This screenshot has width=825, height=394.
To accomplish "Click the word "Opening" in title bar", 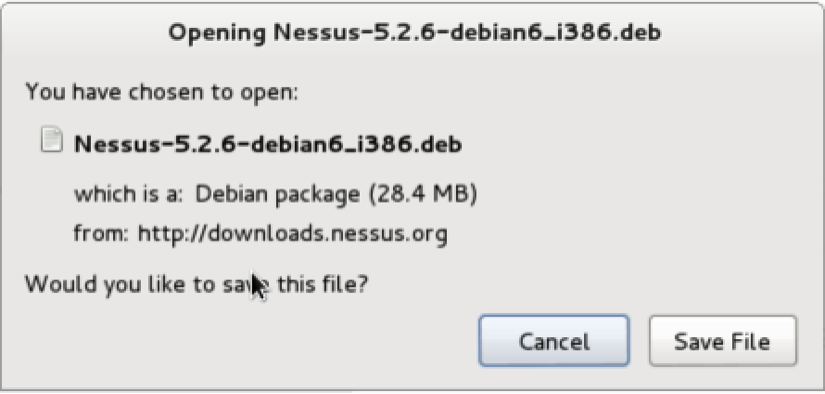I will coord(217,34).
